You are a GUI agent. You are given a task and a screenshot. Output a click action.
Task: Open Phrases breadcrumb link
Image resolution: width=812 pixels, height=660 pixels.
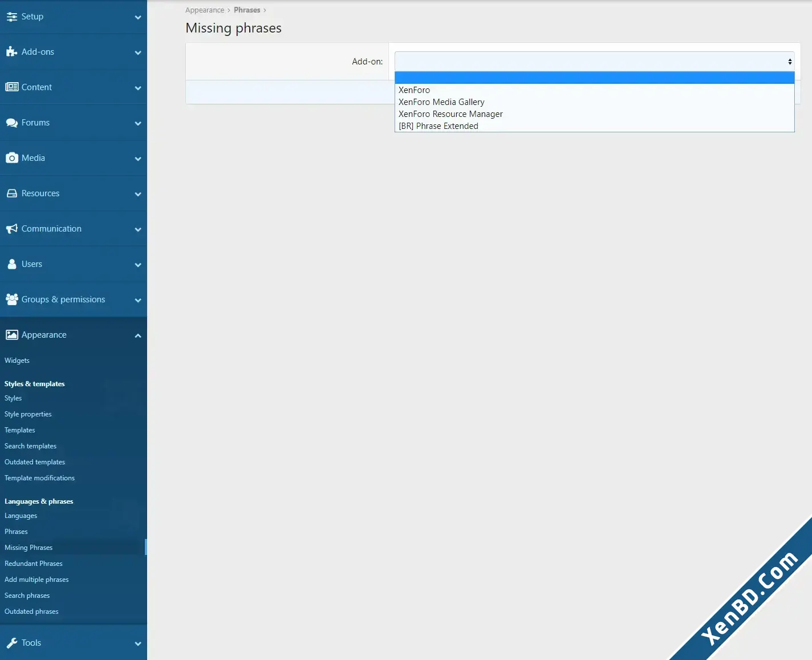tap(247, 10)
